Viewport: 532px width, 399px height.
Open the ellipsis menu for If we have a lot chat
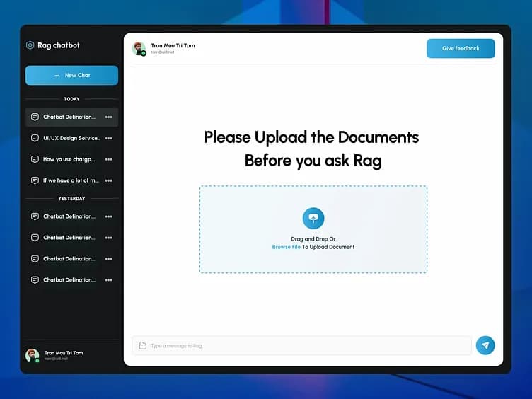click(x=108, y=180)
